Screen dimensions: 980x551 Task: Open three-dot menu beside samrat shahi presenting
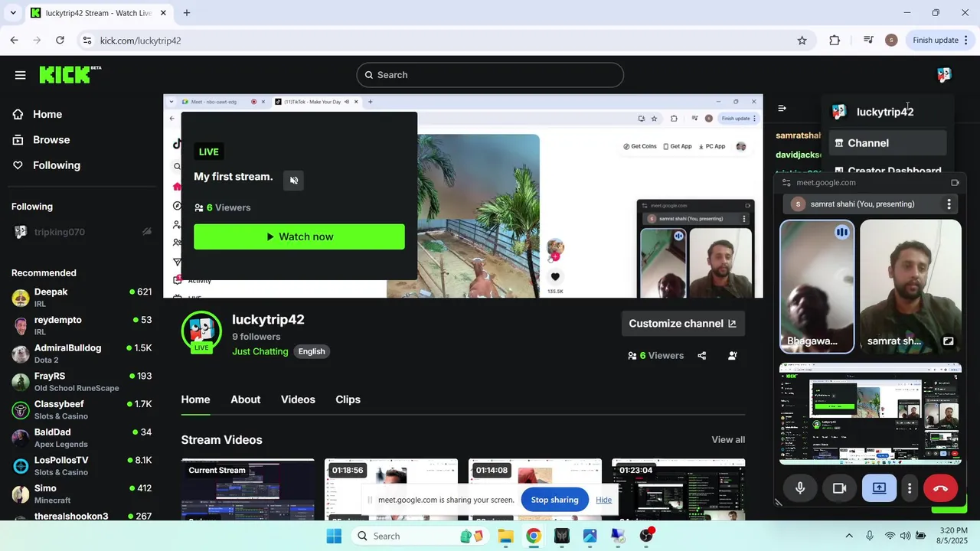(x=949, y=204)
